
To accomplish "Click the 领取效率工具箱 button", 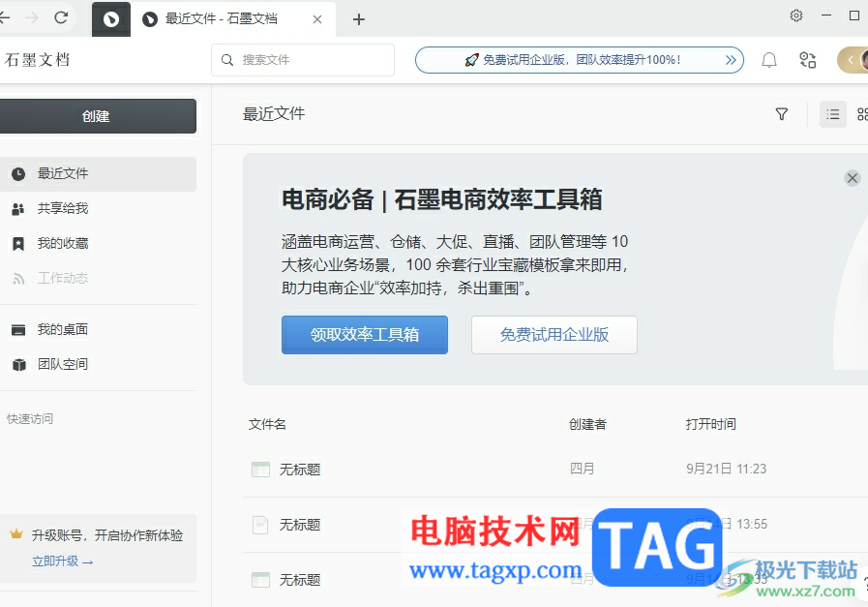I will click(364, 335).
